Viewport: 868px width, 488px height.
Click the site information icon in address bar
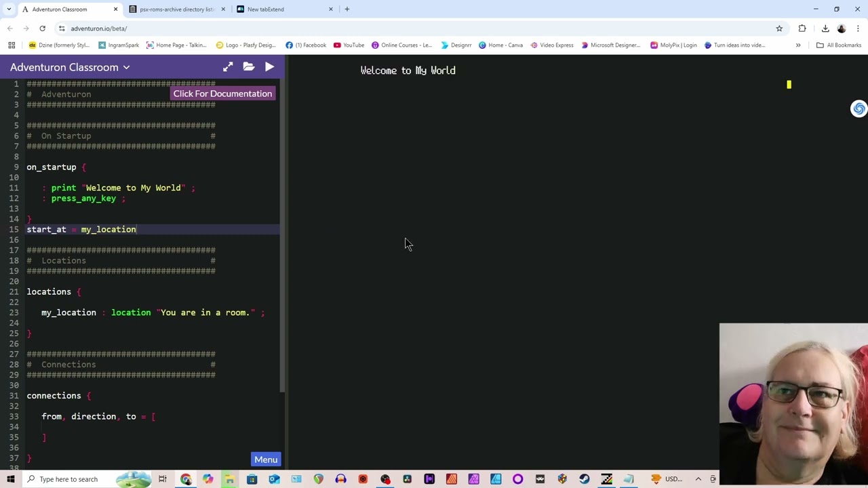pyautogui.click(x=62, y=28)
